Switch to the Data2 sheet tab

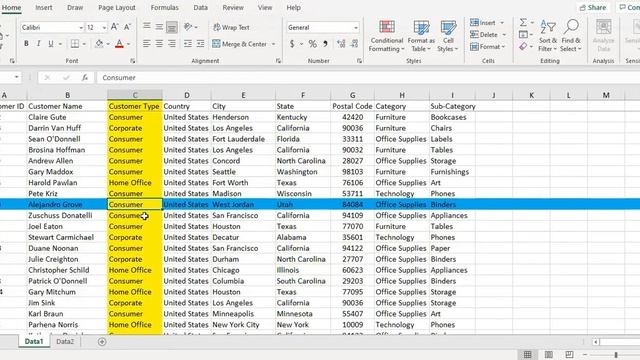pos(65,342)
